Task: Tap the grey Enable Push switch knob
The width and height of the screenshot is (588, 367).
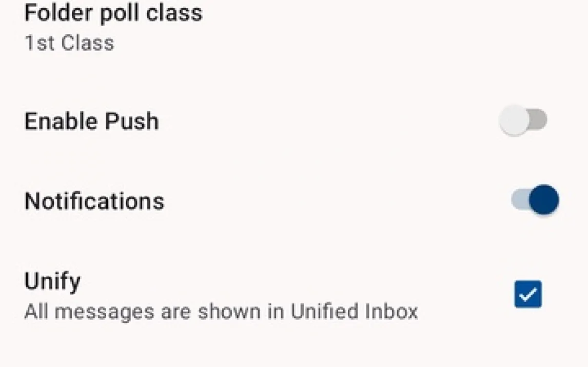Action: (x=514, y=121)
